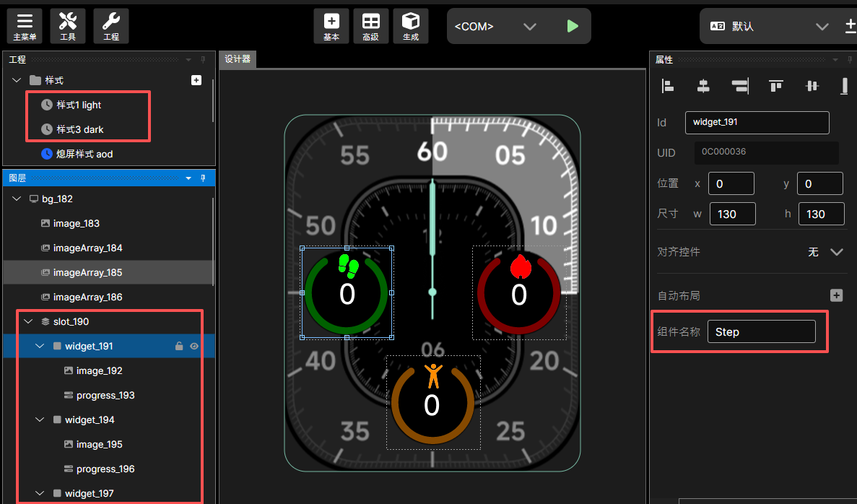Add new style with plus icon beside 样式
Image resolution: width=857 pixels, height=504 pixels.
[196, 80]
